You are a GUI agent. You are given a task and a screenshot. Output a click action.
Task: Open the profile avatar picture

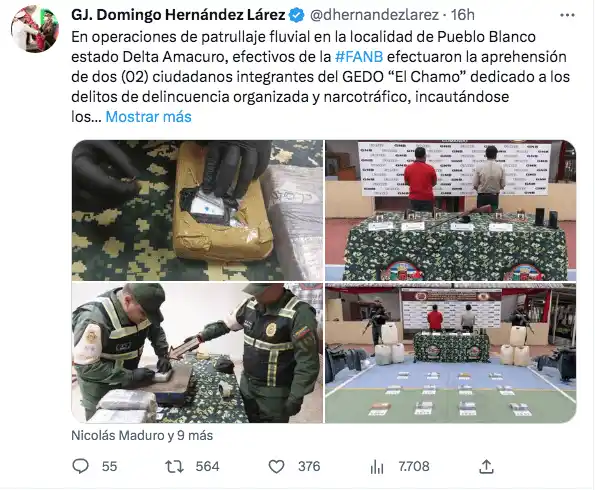point(35,28)
